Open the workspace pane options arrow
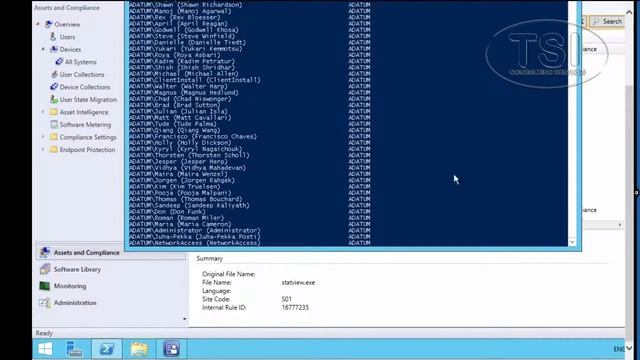This screenshot has height=360, width=640. click(184, 319)
